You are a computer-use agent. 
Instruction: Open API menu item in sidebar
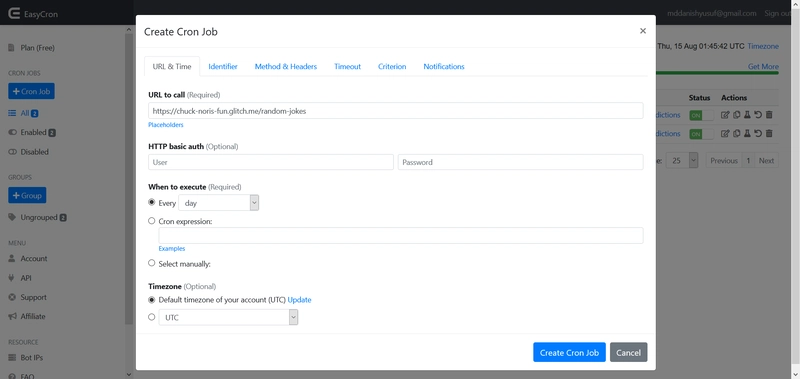click(20, 278)
